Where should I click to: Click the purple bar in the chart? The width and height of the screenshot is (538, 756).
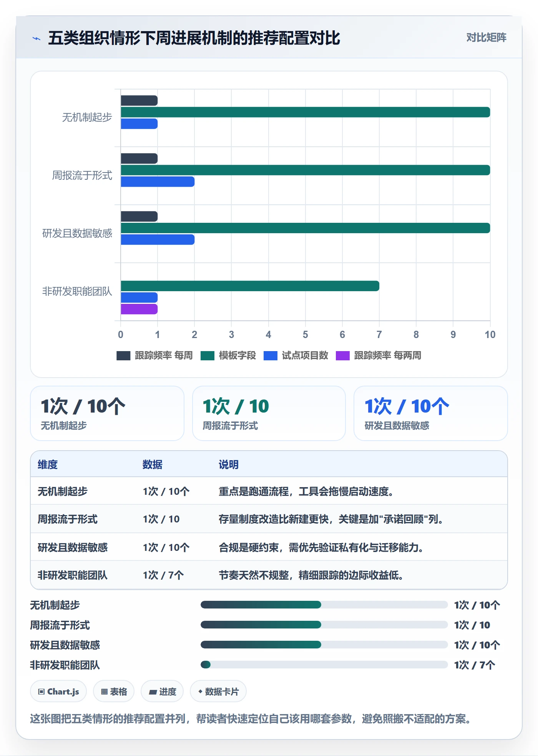139,309
